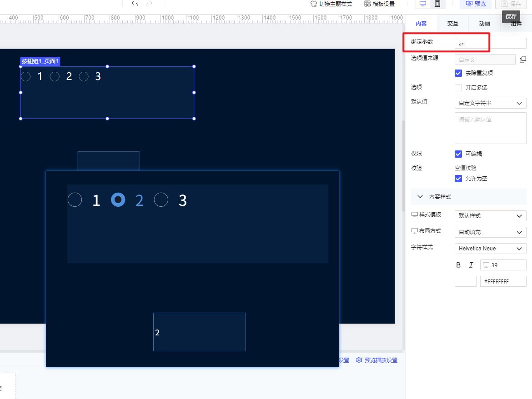Viewport: 532px width, 399px height.
Task: Click the undo arrow icon
Action: pyautogui.click(x=135, y=4)
